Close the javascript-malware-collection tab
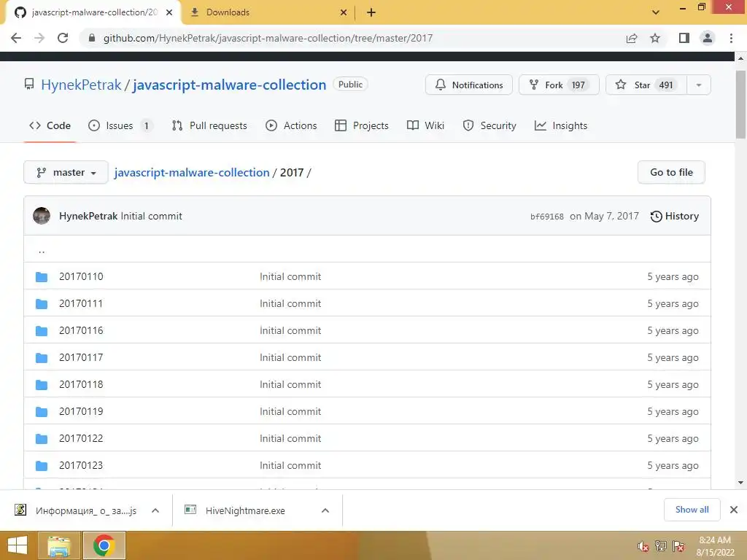Image resolution: width=747 pixels, height=560 pixels. point(169,12)
